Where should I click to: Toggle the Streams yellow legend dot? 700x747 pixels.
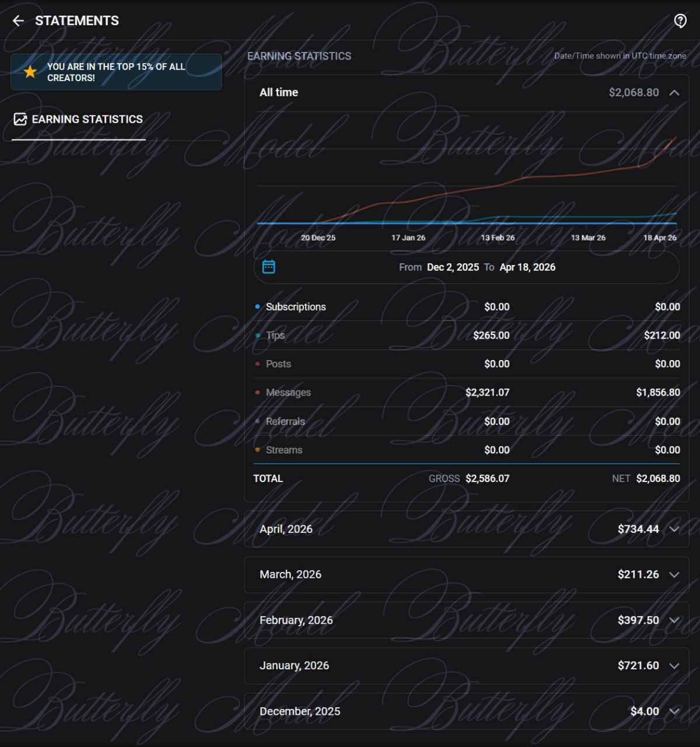click(x=257, y=449)
